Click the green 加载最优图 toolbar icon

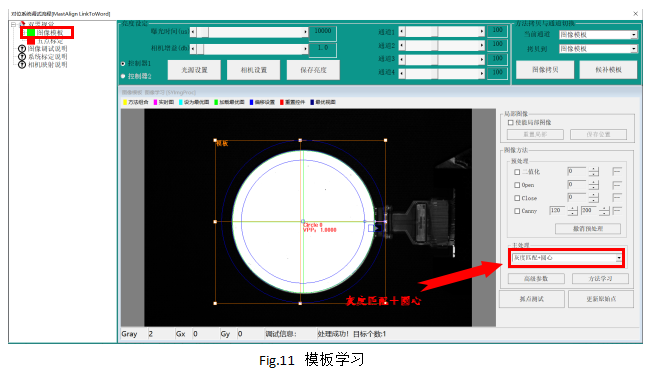(x=216, y=102)
